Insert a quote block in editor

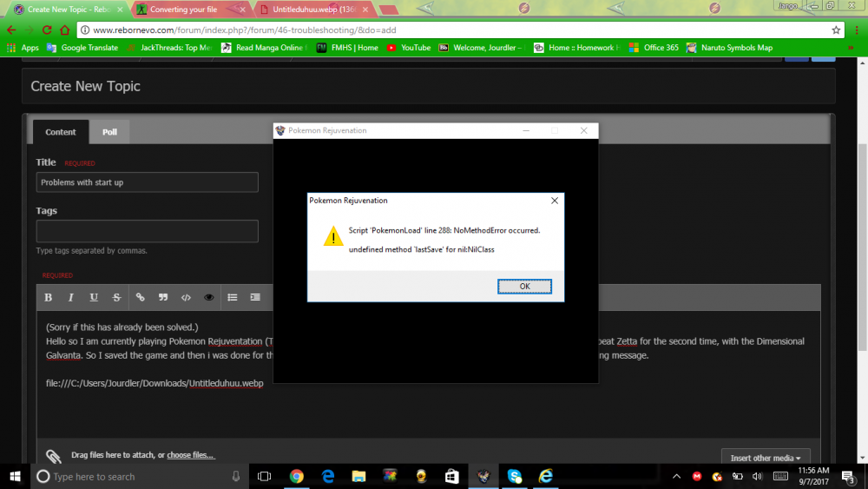coord(163,297)
